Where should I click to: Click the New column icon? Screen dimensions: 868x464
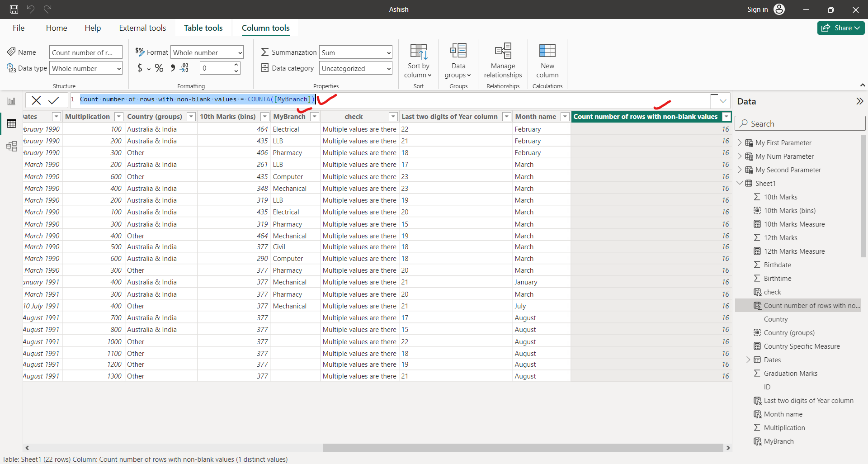pyautogui.click(x=547, y=51)
